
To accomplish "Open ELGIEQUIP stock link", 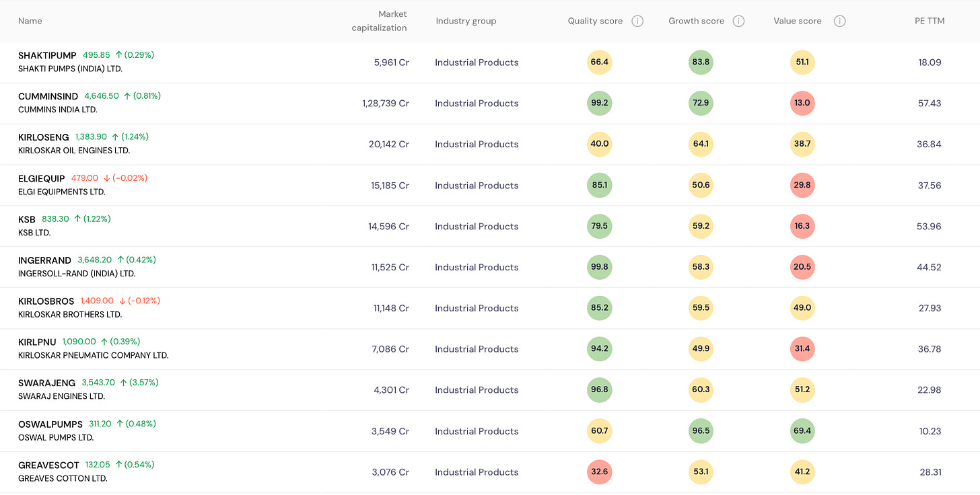I will pyautogui.click(x=42, y=178).
